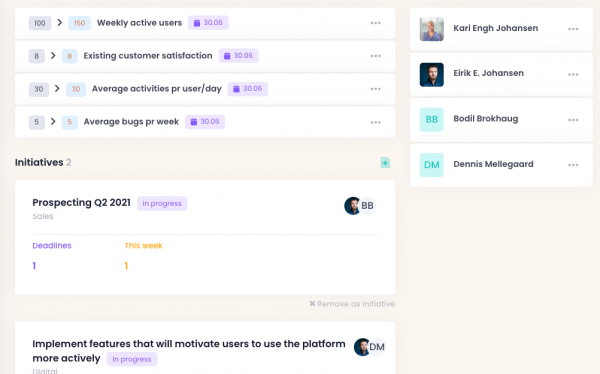Open options menu for Average bugs pr week

375,122
